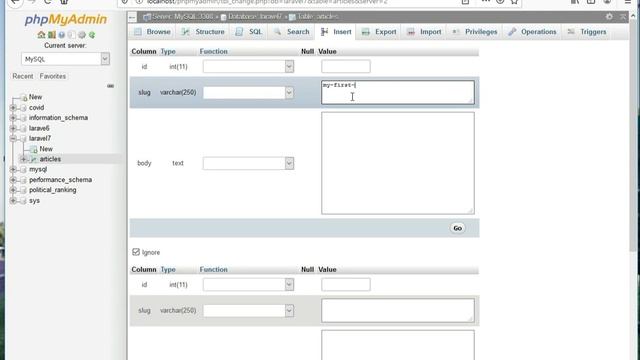Expand the laravel6 database node
Image resolution: width=640 pixels, height=360 pixels.
(13, 128)
